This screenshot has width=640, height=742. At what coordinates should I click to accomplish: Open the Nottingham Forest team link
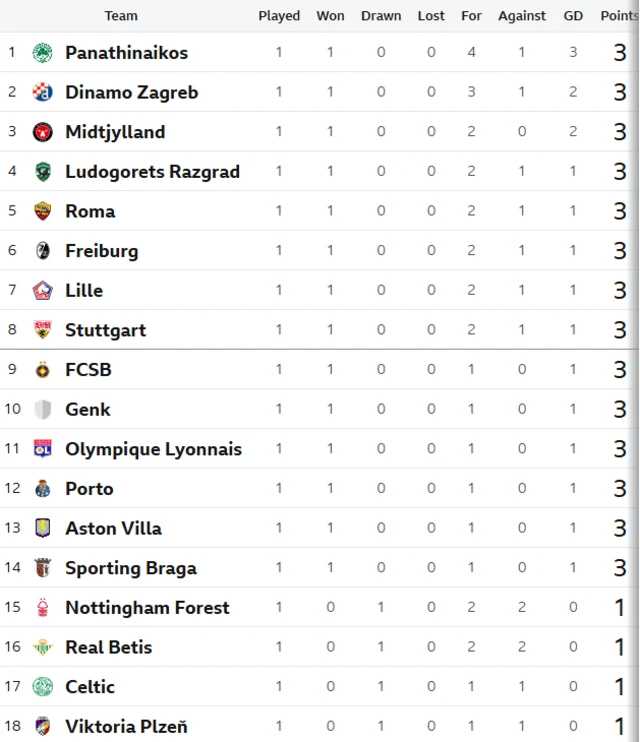pos(147,608)
